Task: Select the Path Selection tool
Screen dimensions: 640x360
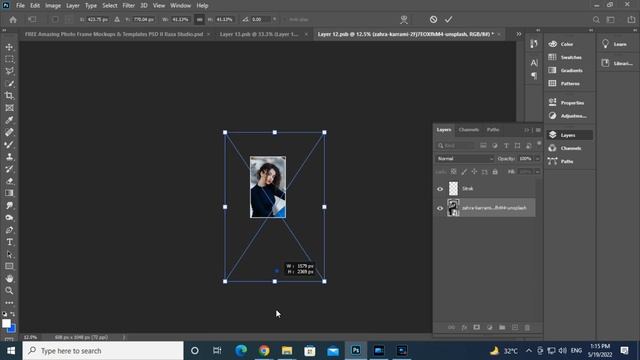Action: [x=9, y=254]
